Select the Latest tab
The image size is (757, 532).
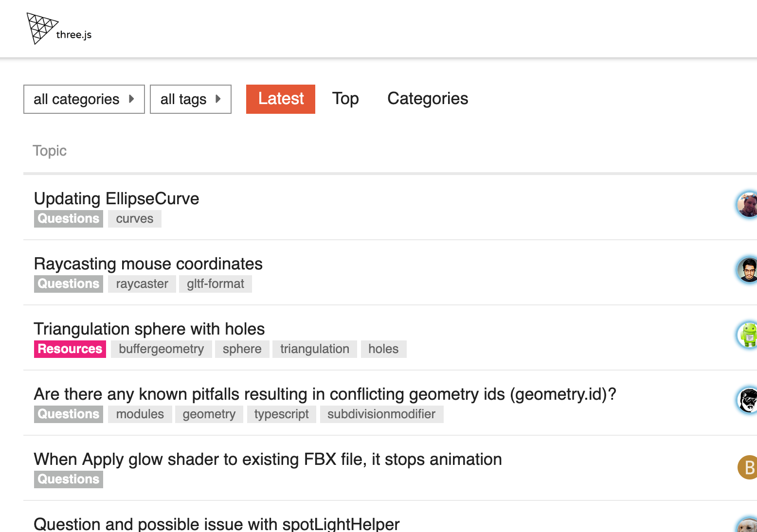(x=281, y=99)
